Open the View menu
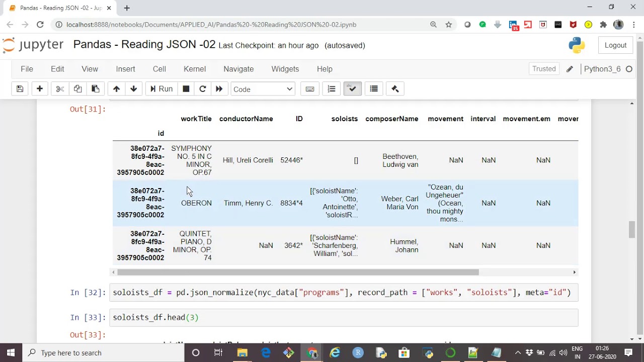This screenshot has width=644, height=362. 90,69
